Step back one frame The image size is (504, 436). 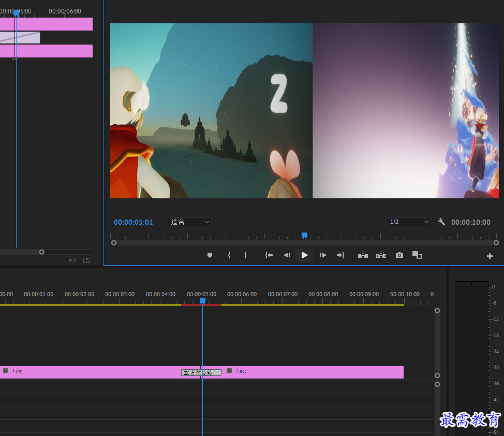click(x=286, y=255)
